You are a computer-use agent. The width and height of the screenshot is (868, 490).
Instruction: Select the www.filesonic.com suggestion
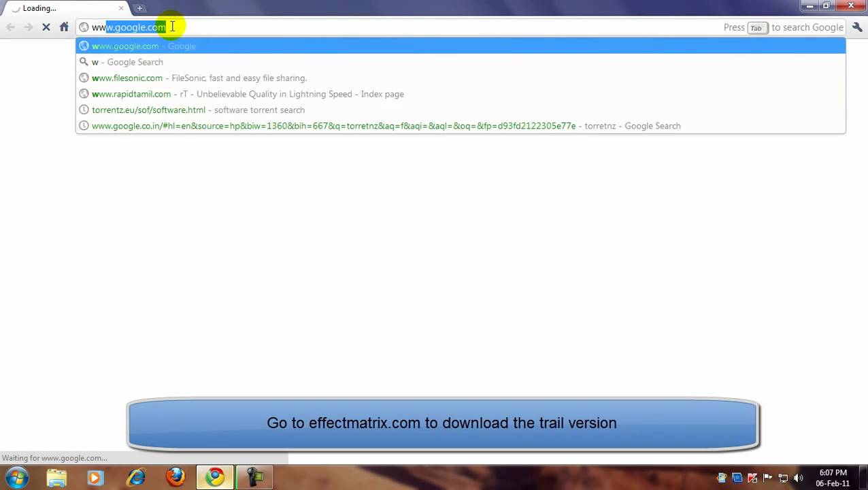(x=461, y=78)
